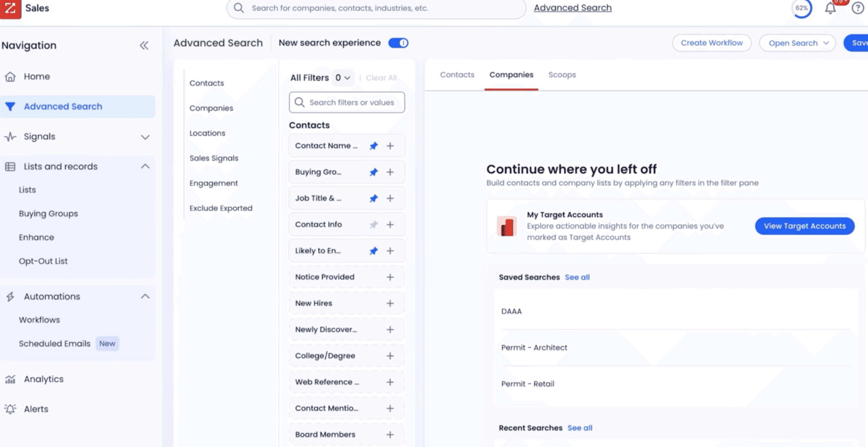868x447 pixels.
Task: Add the Likely to Engage plus icon
Action: 390,251
